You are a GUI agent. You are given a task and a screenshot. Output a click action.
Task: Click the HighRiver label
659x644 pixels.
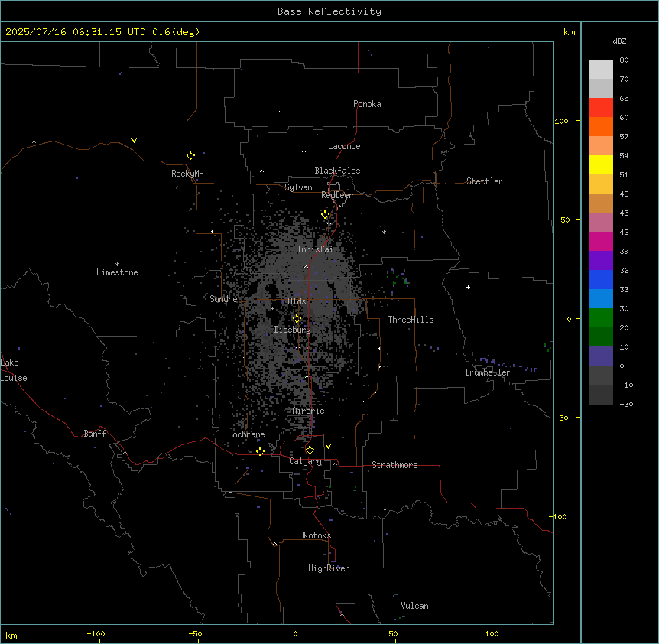329,568
